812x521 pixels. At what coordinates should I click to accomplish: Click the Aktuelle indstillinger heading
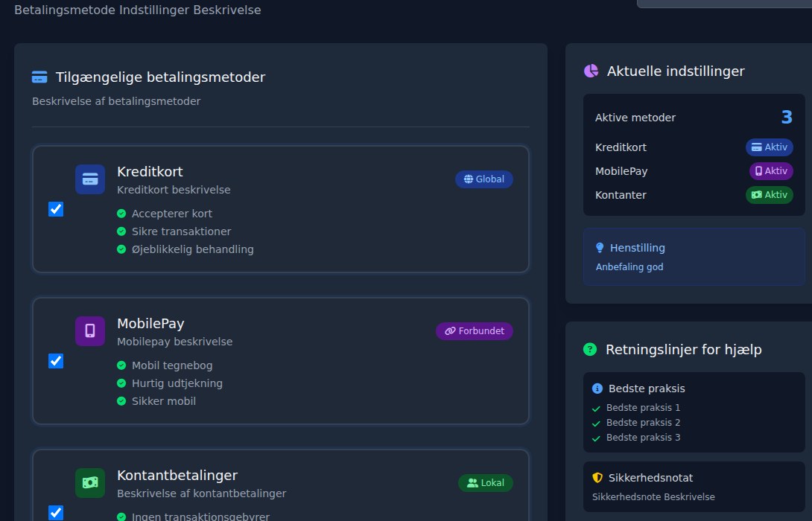click(676, 71)
